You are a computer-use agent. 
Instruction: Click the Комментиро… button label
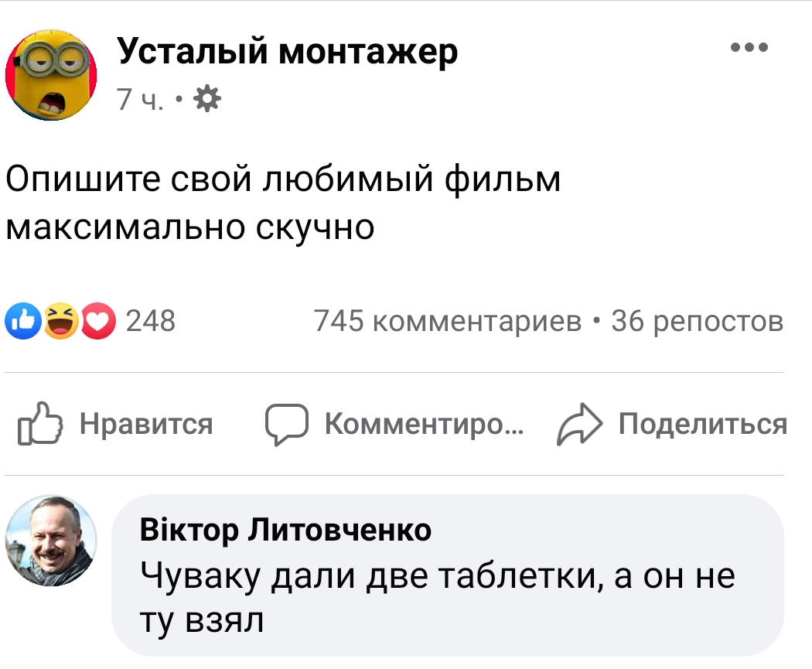tap(424, 424)
